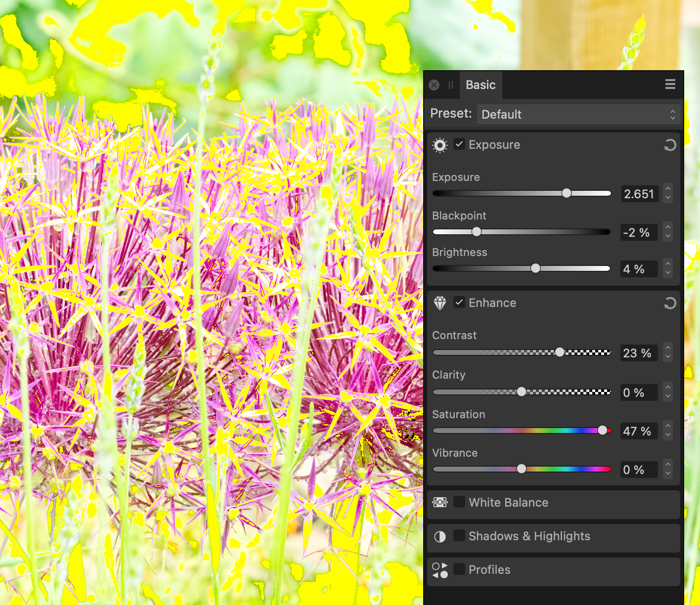
Task: Enable the White Balance checkbox
Action: pyautogui.click(x=459, y=502)
